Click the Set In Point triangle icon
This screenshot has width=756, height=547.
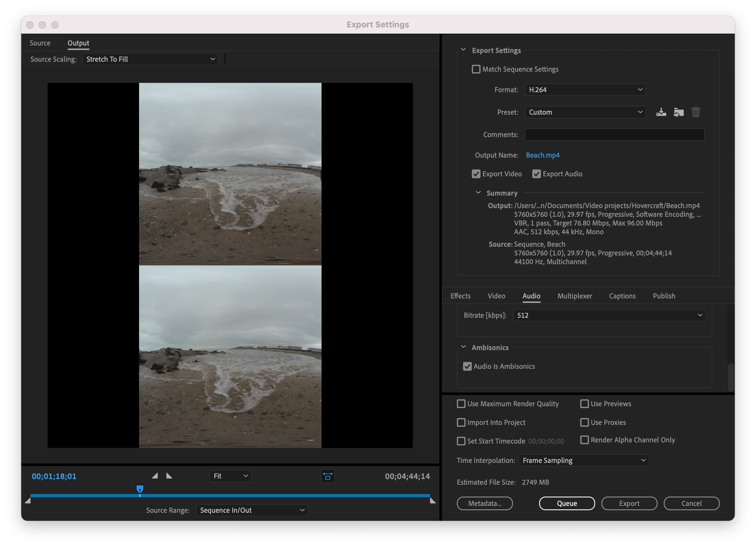coord(155,476)
